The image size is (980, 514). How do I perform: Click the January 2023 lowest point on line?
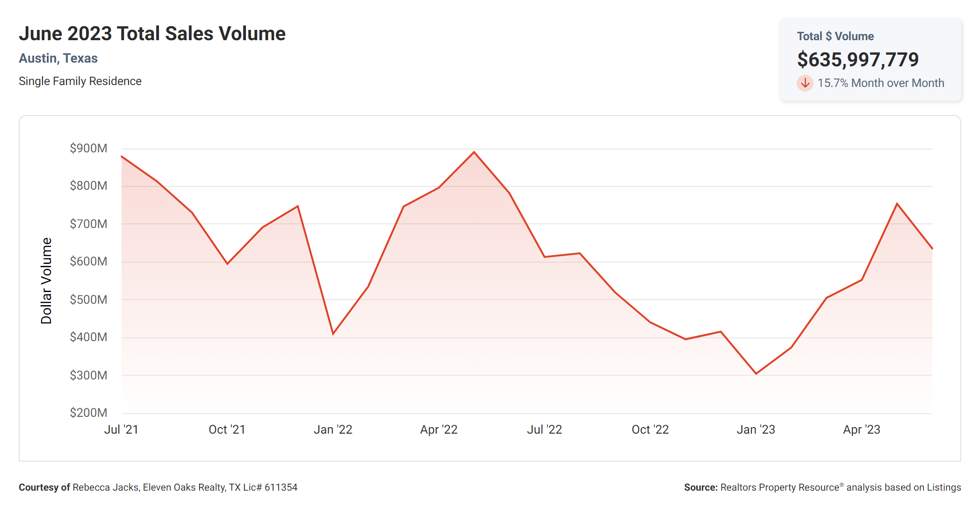click(756, 373)
